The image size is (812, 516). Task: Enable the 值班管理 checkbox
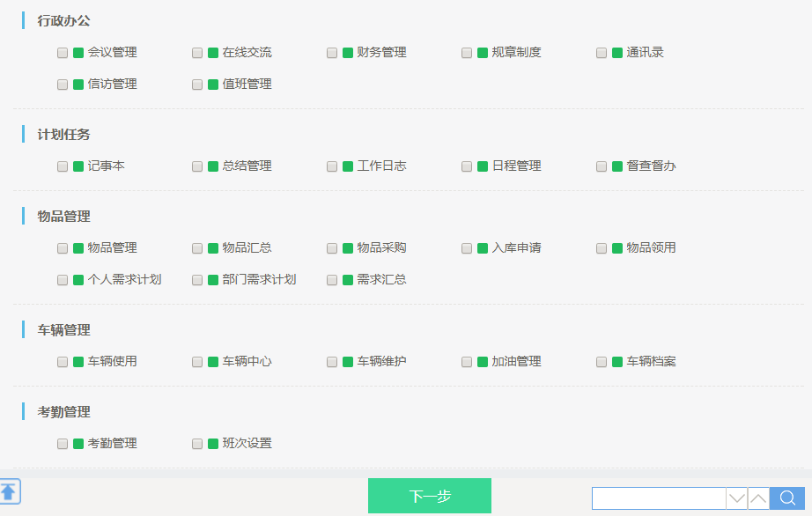pyautogui.click(x=196, y=85)
